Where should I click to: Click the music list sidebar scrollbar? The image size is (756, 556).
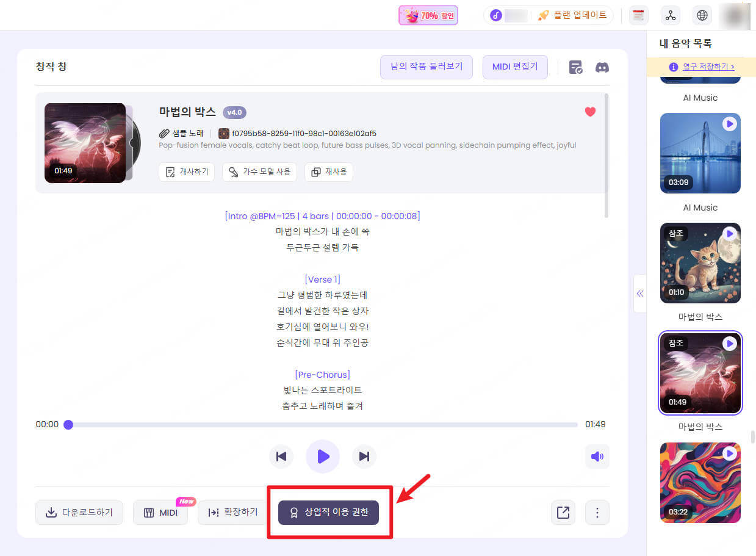pos(753,437)
